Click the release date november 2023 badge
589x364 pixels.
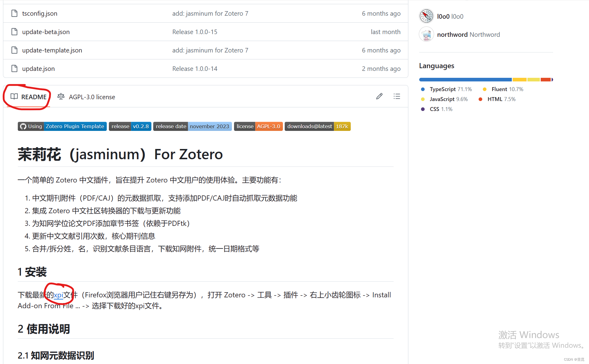pos(192,126)
